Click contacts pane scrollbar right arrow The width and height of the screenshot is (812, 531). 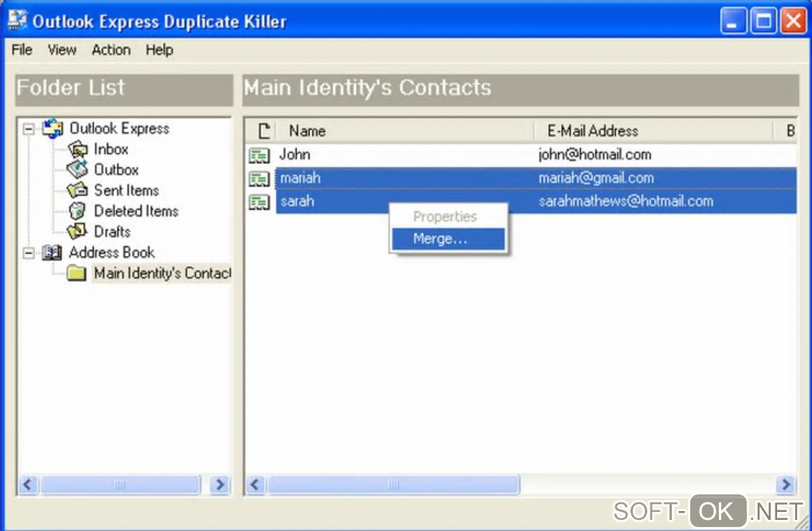786,485
